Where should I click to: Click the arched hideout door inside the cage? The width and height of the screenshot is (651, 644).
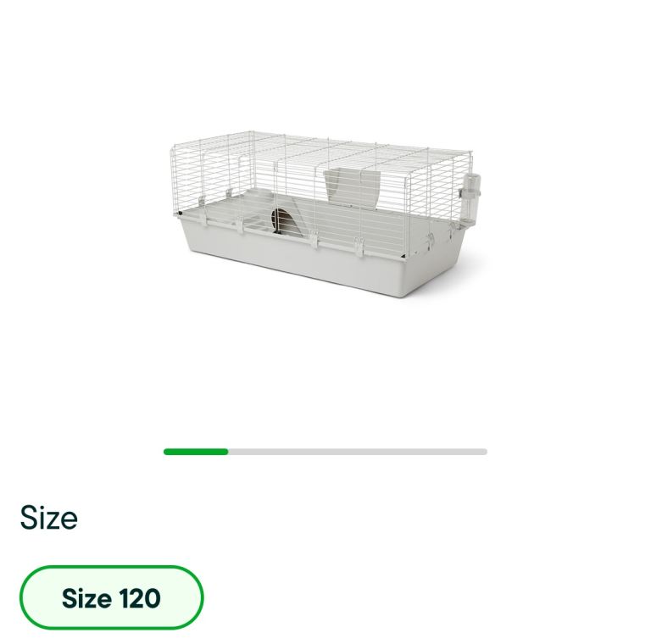click(283, 221)
